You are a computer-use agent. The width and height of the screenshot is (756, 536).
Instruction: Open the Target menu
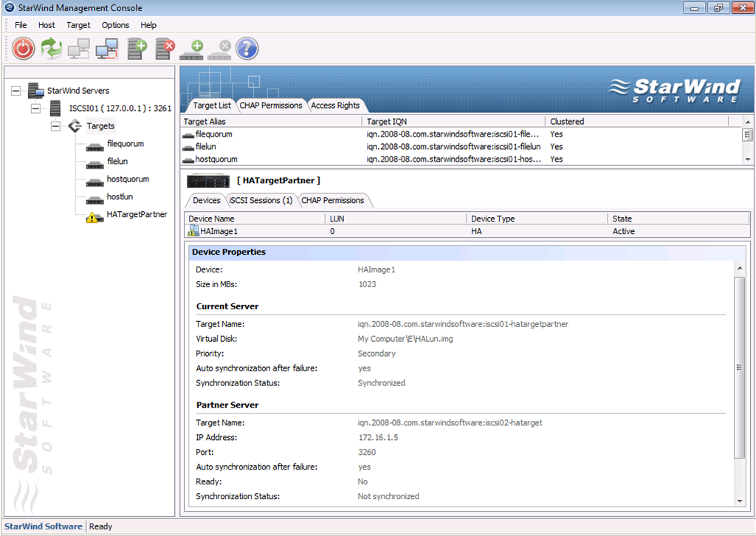[x=78, y=25]
